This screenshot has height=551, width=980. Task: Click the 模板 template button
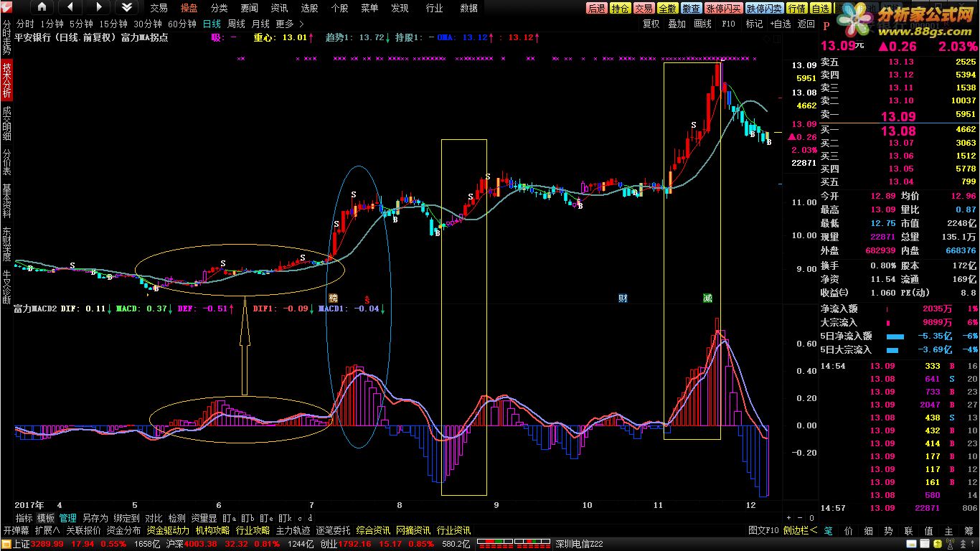coord(46,518)
